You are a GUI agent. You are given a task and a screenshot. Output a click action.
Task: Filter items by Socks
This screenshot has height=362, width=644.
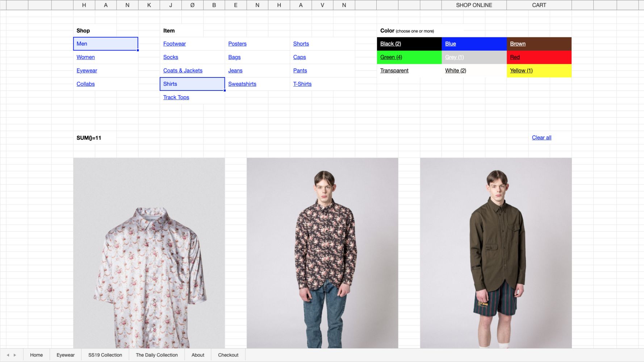click(171, 57)
